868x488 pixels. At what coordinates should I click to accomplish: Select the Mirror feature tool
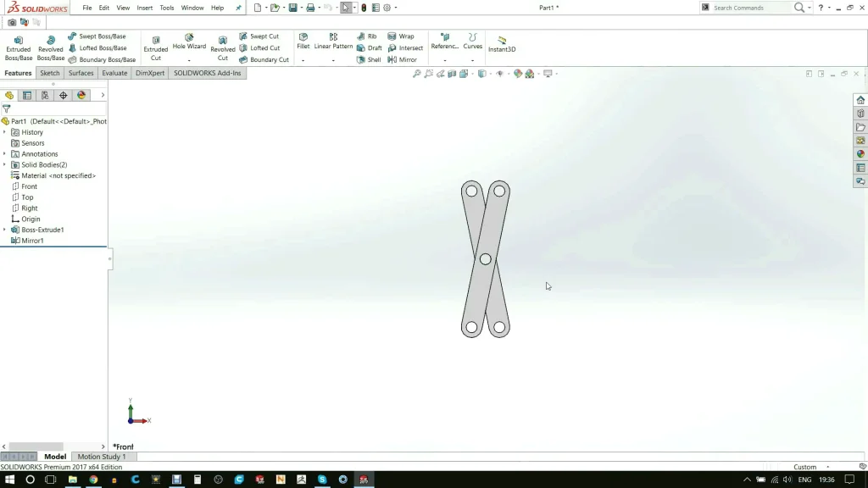(403, 59)
